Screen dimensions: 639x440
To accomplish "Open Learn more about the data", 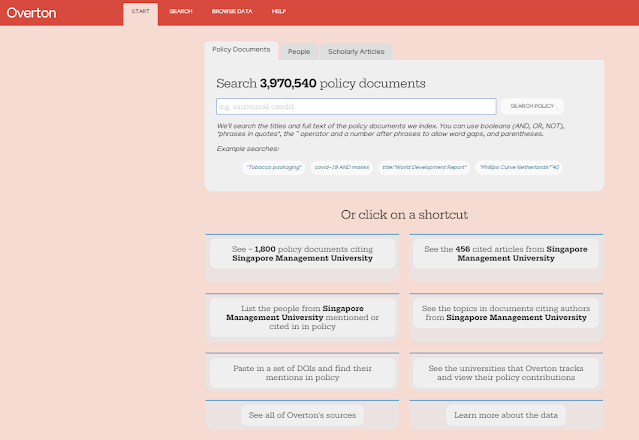I will pos(506,415).
